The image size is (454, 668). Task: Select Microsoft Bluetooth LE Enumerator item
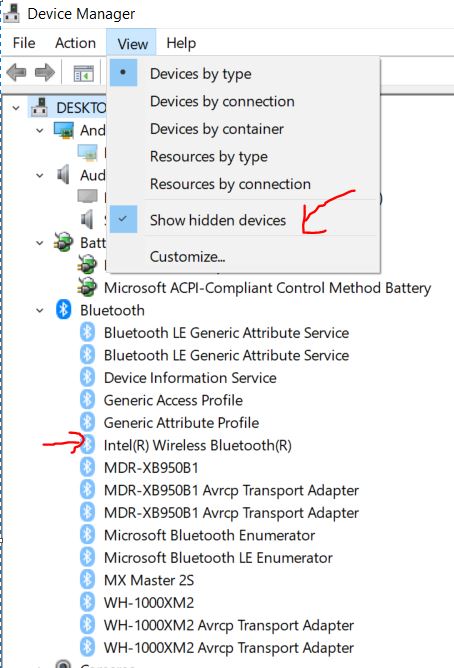coord(218,557)
